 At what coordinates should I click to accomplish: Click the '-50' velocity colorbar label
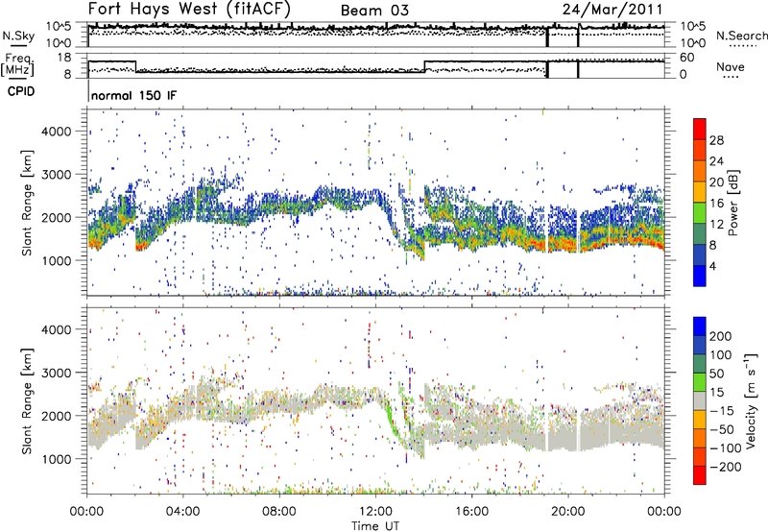point(721,429)
